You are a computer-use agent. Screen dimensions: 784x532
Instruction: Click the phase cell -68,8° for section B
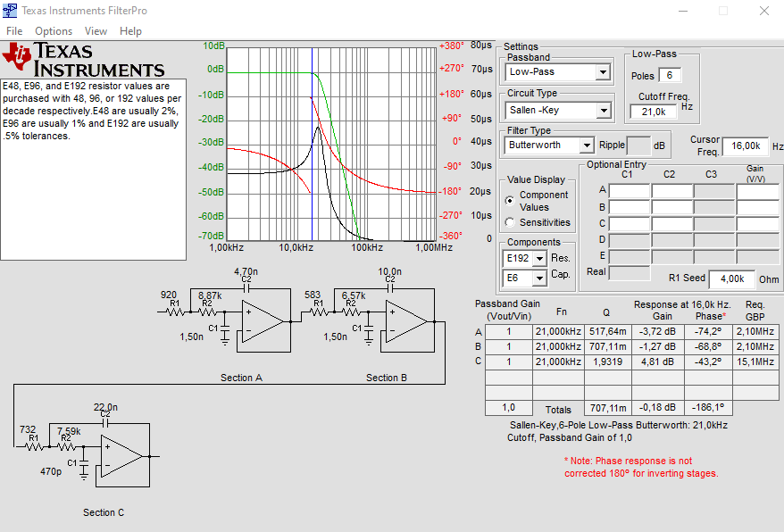[x=708, y=346]
